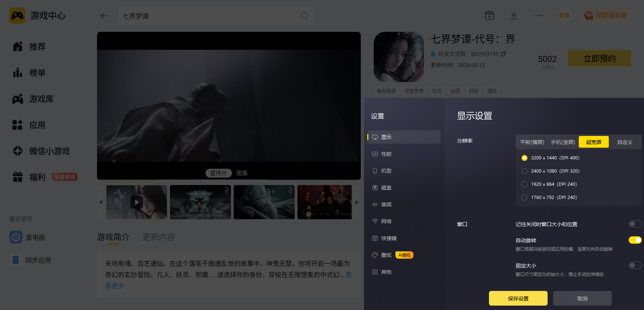Click the 登录 login button
Image resolution: width=644 pixels, height=310 pixels.
coord(564,15)
